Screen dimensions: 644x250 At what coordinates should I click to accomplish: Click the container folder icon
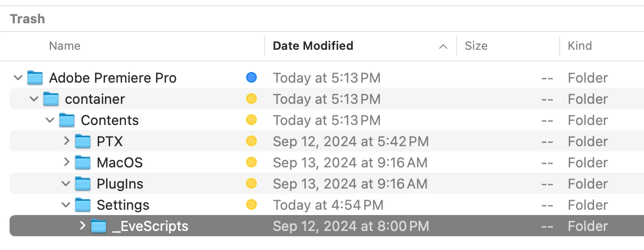(x=51, y=99)
